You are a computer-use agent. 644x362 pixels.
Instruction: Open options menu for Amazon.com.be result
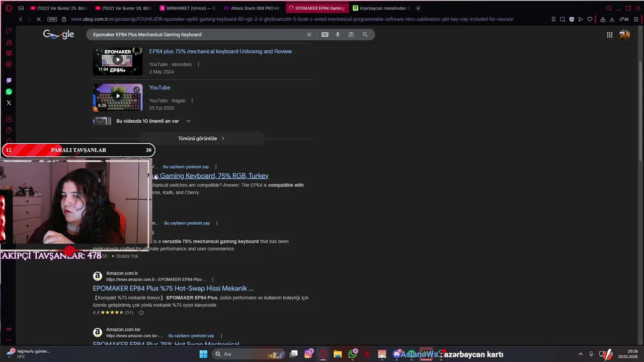(x=221, y=336)
